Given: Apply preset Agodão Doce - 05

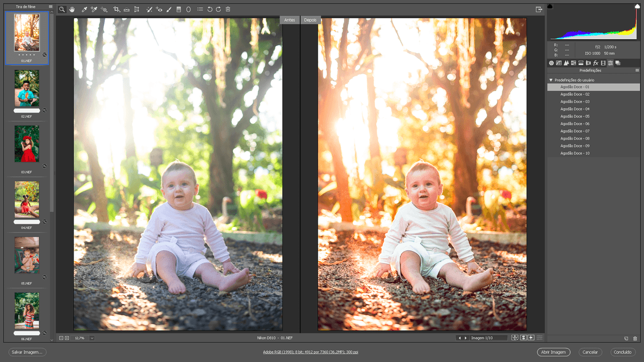Looking at the screenshot, I should [x=594, y=116].
